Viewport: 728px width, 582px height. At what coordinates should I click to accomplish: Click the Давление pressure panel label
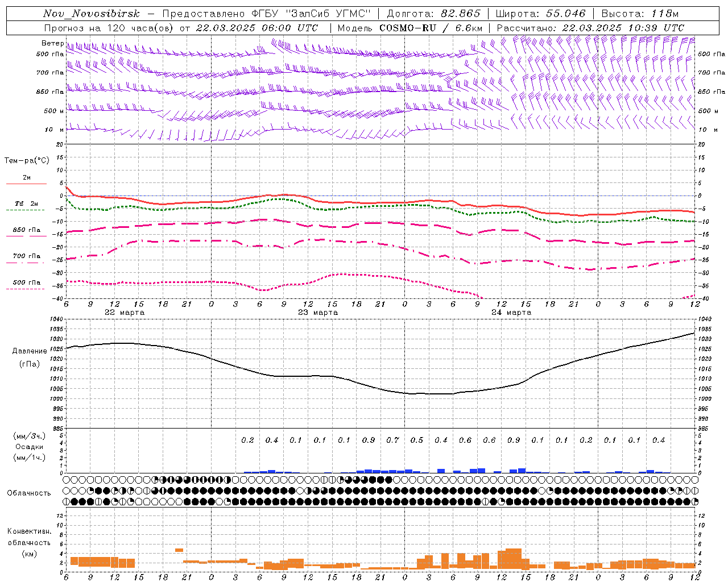(x=30, y=351)
